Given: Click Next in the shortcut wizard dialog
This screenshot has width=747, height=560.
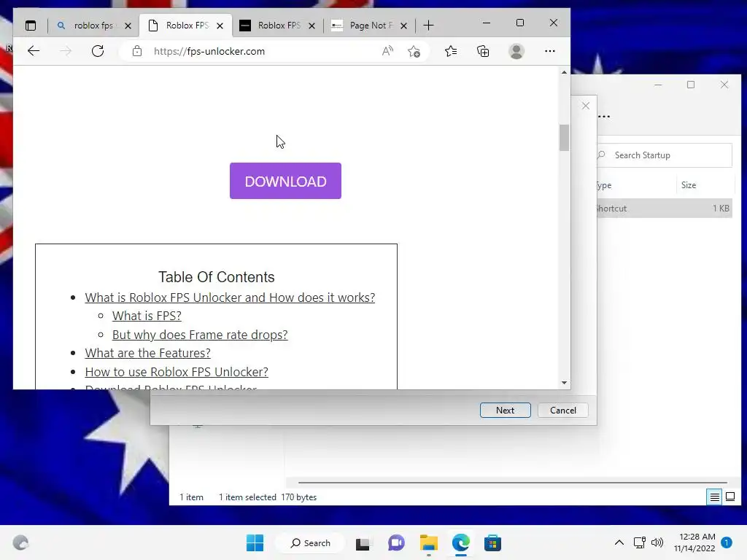Looking at the screenshot, I should (x=505, y=410).
